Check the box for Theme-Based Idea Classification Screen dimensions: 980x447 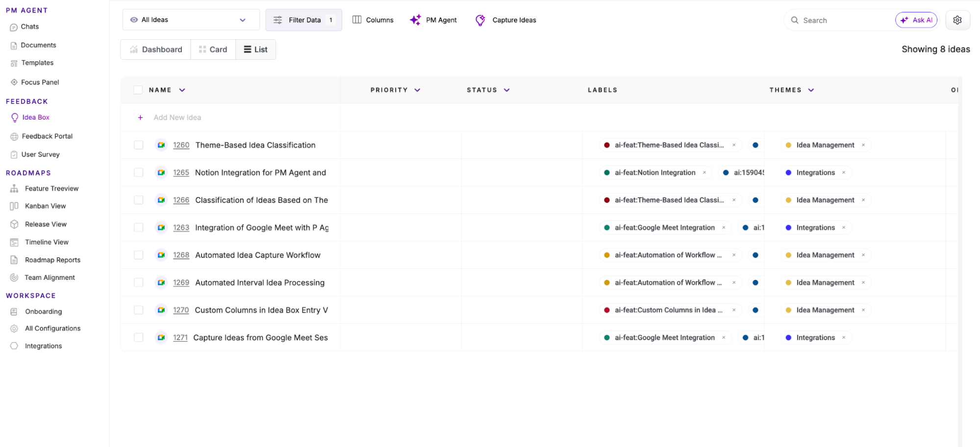pos(138,145)
